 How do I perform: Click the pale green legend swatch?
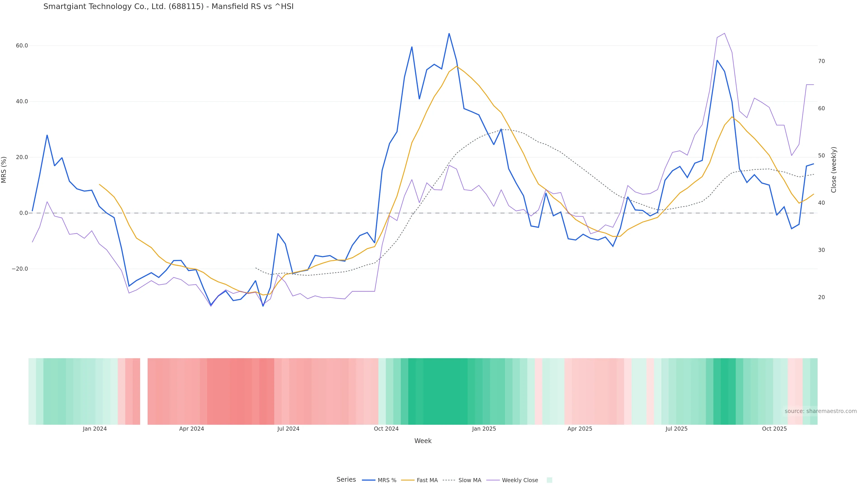[549, 480]
